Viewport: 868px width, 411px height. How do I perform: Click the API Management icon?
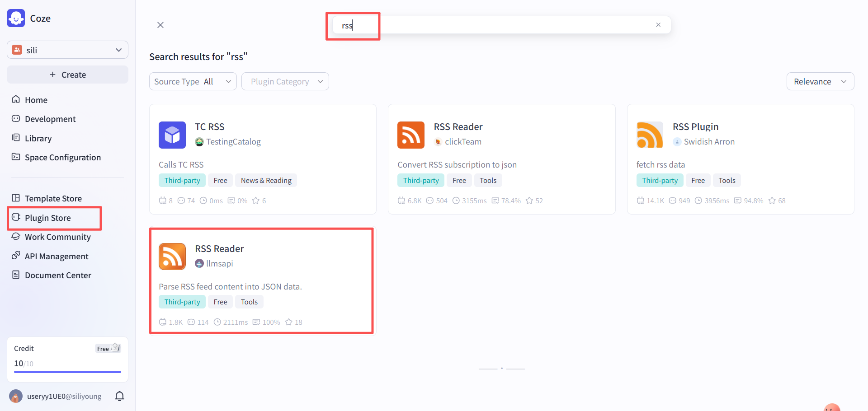(16, 256)
